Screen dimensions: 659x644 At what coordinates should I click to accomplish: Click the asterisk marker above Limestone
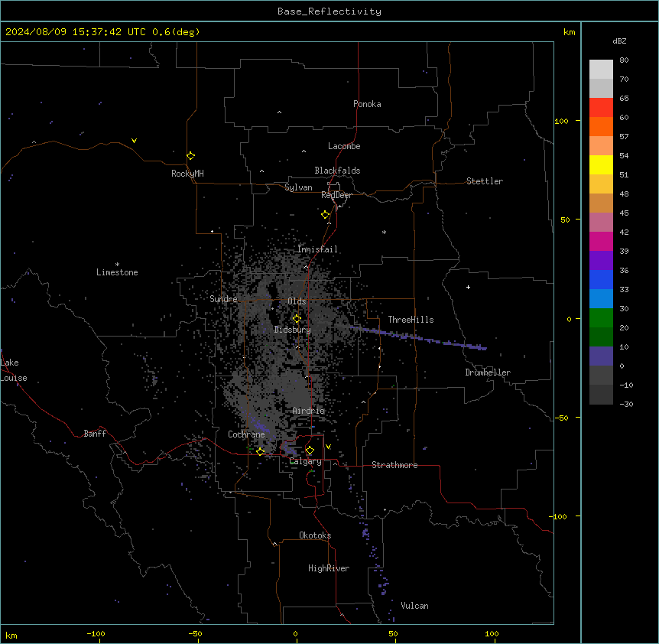[117, 264]
